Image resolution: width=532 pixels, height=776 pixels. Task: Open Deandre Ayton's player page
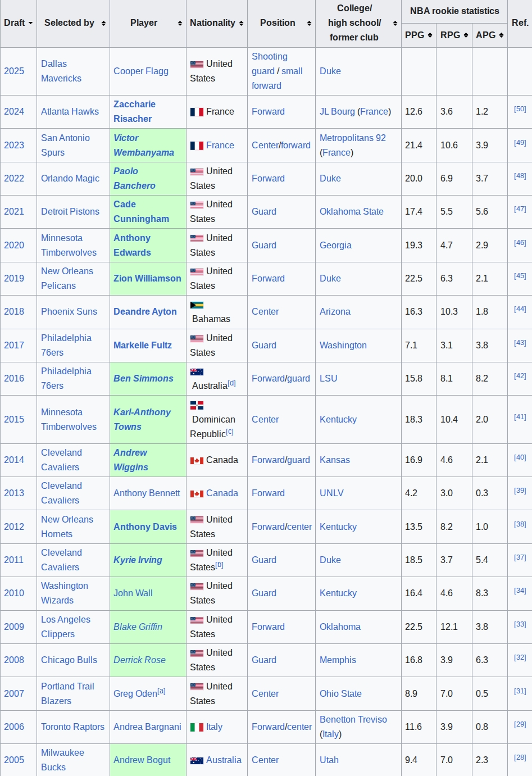tap(145, 312)
